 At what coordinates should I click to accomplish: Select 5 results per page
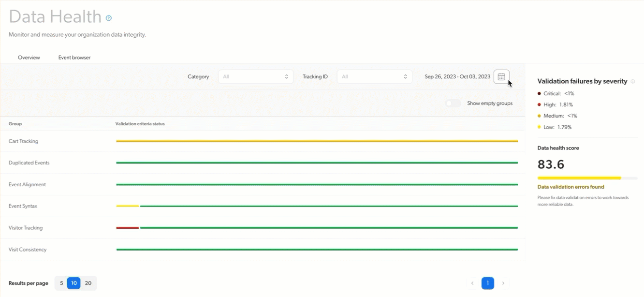pos(61,283)
